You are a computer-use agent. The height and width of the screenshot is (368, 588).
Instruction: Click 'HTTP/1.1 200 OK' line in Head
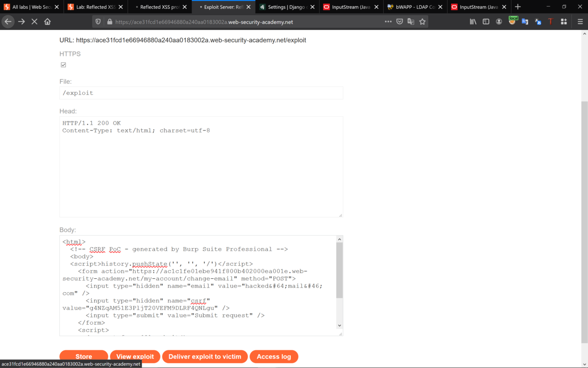tap(92, 123)
